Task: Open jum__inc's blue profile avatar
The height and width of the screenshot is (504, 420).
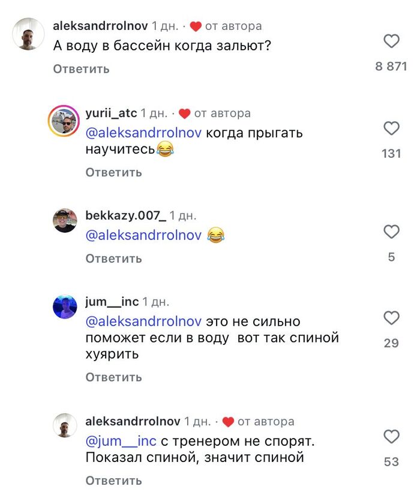Action: point(65,307)
